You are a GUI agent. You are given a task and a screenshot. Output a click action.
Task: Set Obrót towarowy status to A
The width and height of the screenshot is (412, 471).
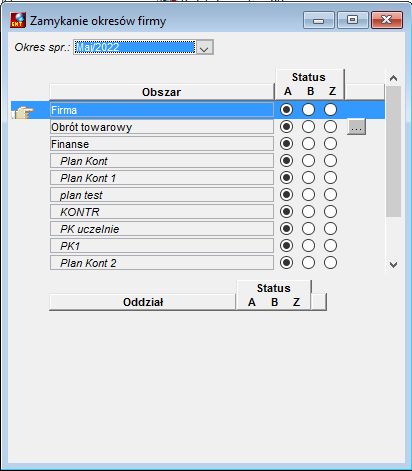tap(286, 127)
